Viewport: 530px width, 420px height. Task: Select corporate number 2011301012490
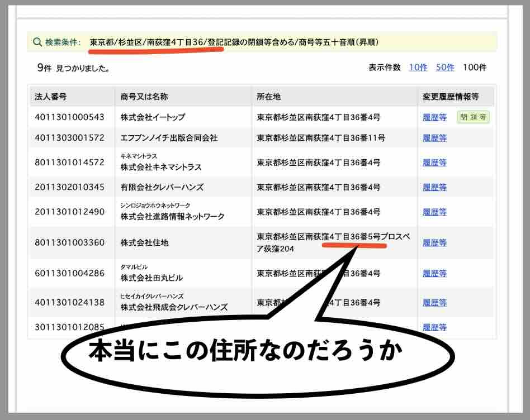(x=69, y=212)
